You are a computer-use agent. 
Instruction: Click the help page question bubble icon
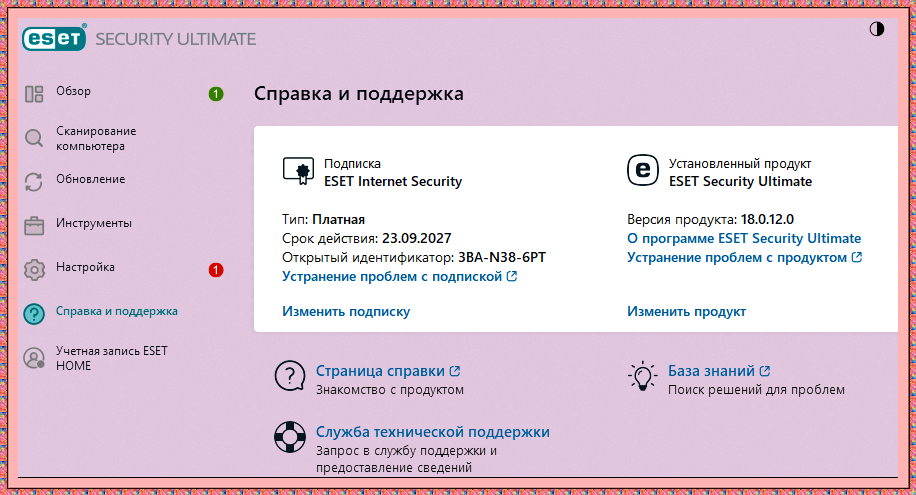pos(290,376)
